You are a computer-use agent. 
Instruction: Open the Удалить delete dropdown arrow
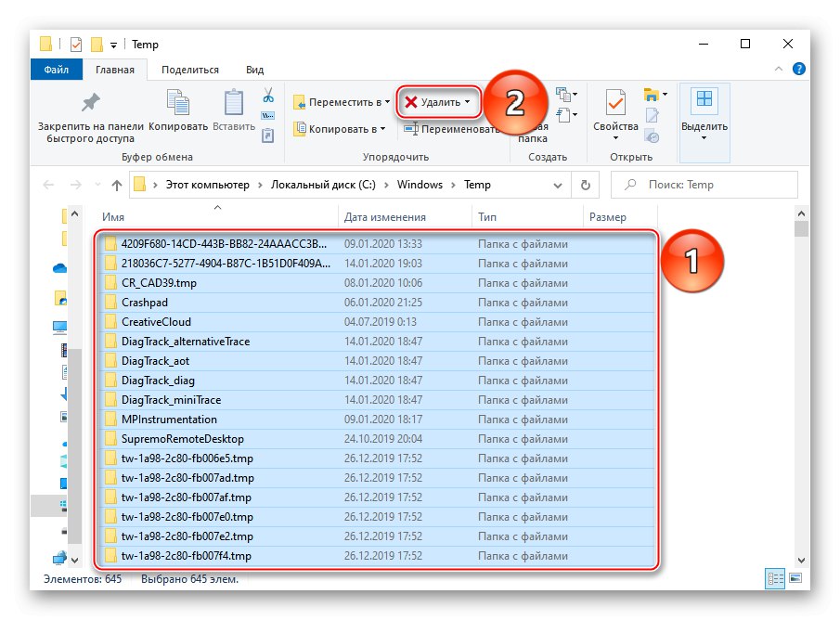(x=467, y=102)
